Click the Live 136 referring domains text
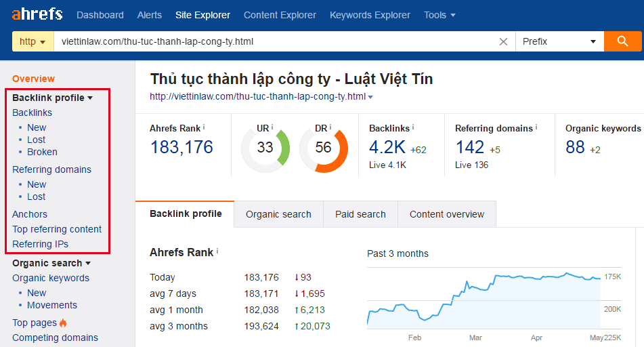The width and height of the screenshot is (644, 347). pyautogui.click(x=471, y=165)
